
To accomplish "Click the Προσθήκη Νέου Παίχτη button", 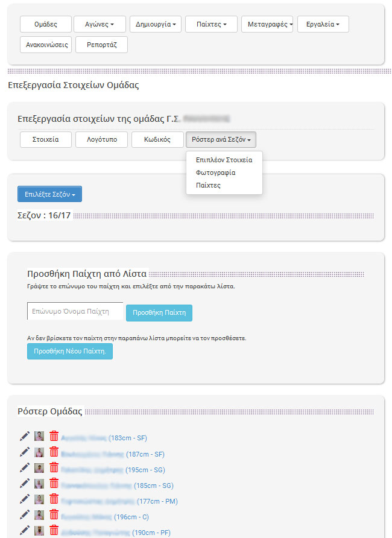I will 70,351.
